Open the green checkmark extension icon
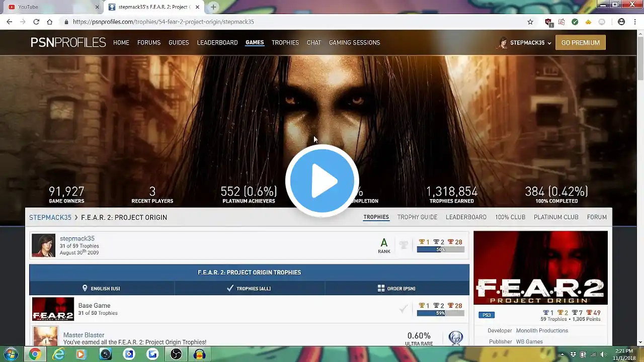 pyautogui.click(x=575, y=22)
